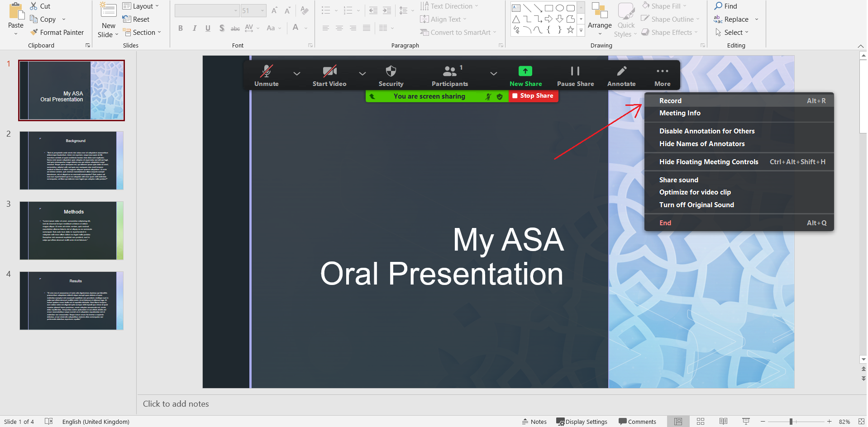This screenshot has height=427, width=868.
Task: Select the Annotate pencil tool
Action: click(622, 71)
